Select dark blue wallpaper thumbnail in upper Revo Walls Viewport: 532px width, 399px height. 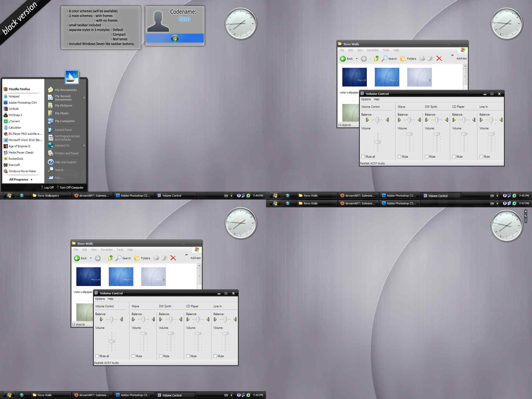(x=354, y=77)
